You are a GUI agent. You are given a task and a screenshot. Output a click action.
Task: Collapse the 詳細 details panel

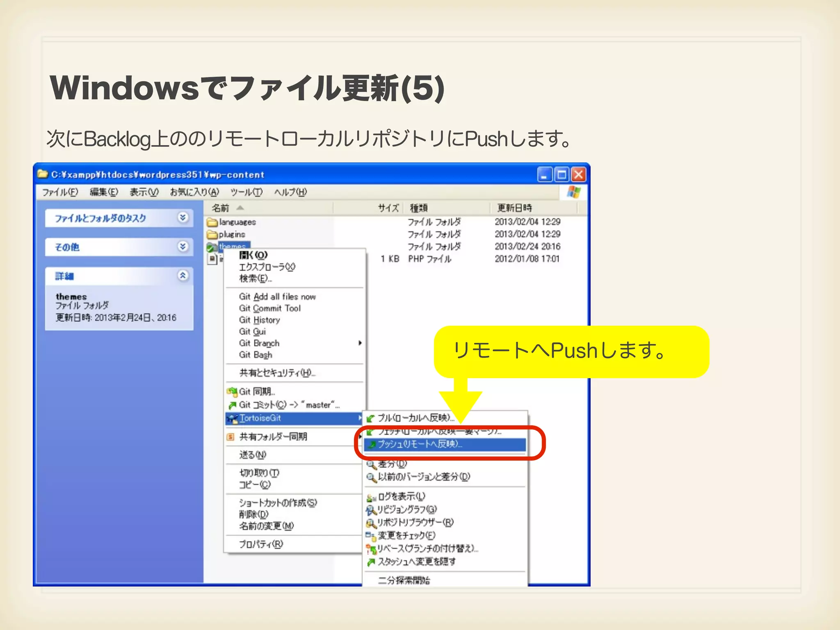coord(183,276)
